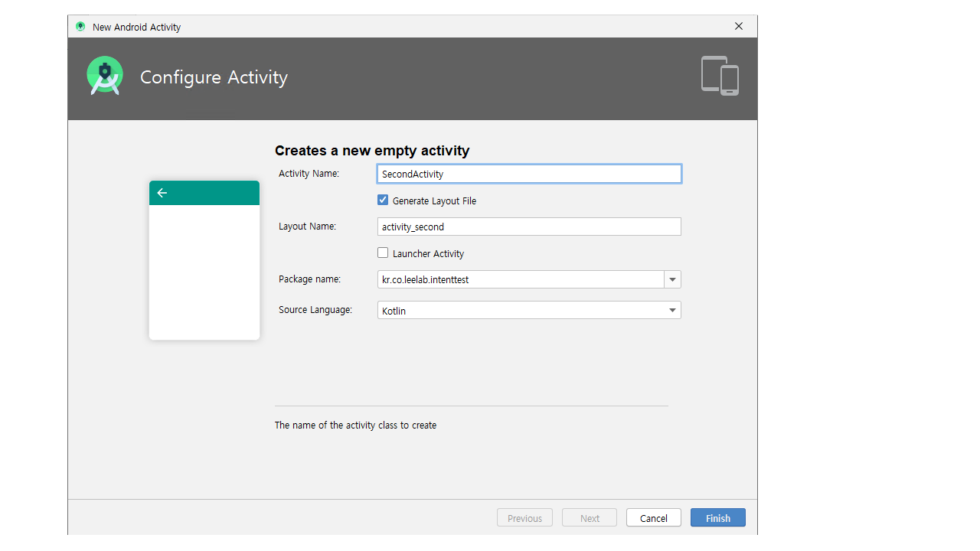The width and height of the screenshot is (980, 551).
Task: Enable the Launcher Activity checkbox
Action: coord(383,253)
